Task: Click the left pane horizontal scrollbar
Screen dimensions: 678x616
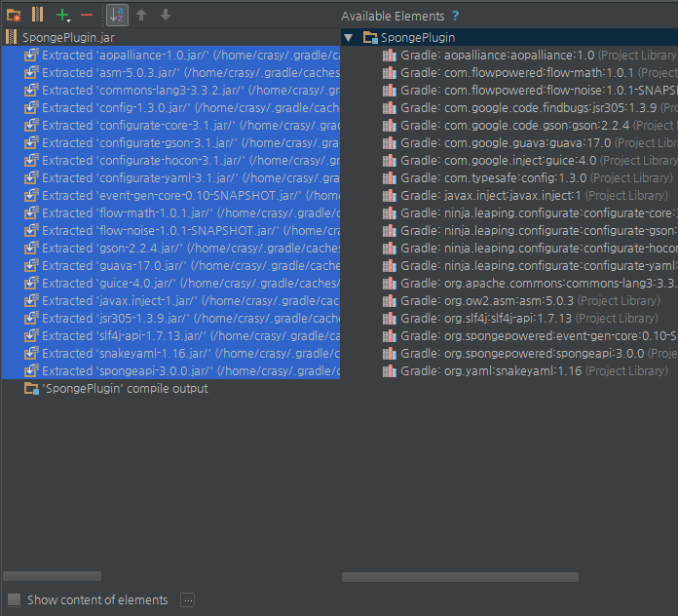Action: [x=53, y=576]
